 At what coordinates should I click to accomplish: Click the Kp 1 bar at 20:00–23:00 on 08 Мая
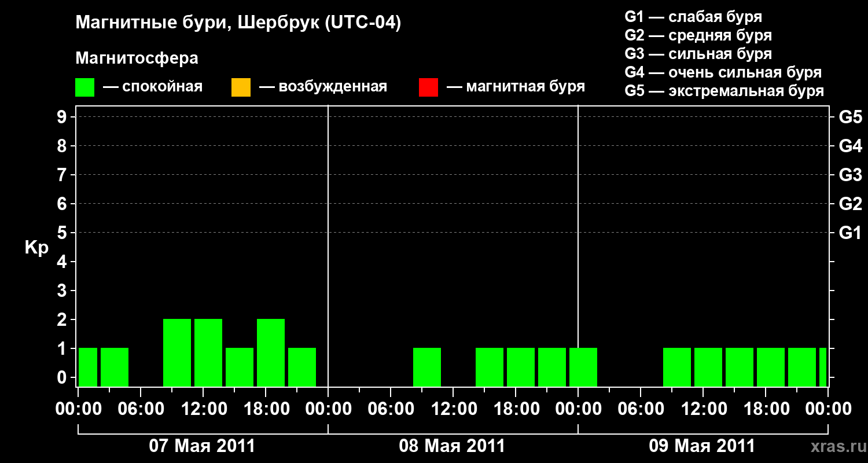point(552,367)
